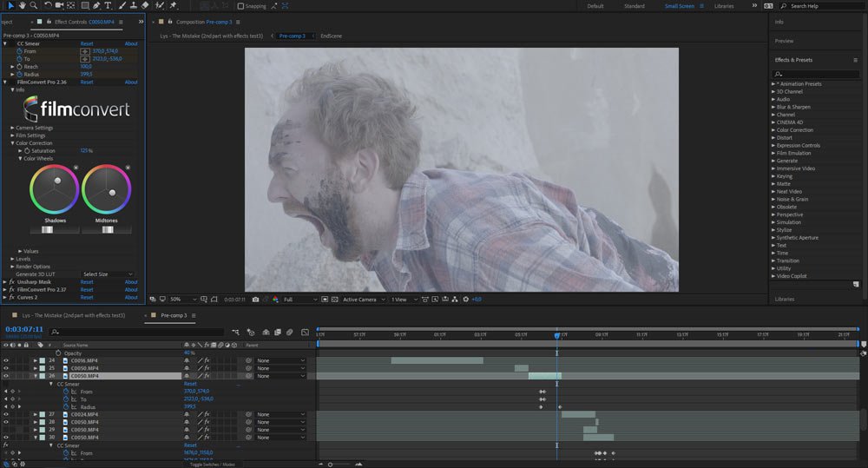Switch to the Small Screen workspace

(680, 6)
